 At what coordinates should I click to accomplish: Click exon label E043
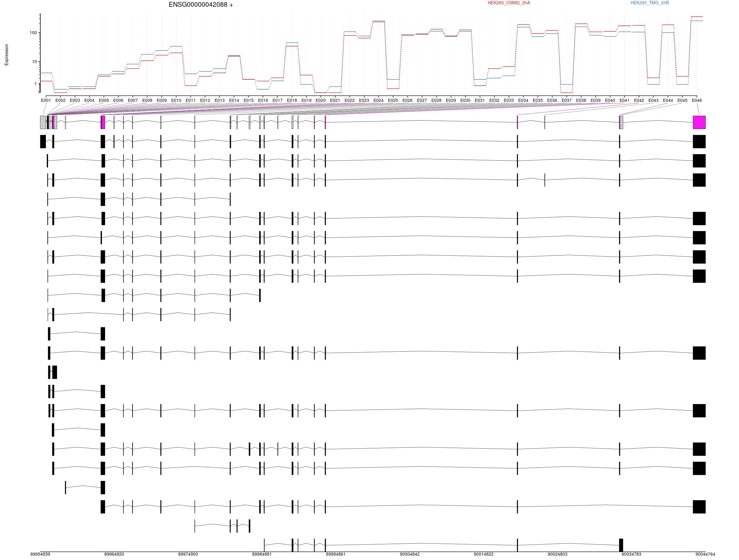coord(653,101)
